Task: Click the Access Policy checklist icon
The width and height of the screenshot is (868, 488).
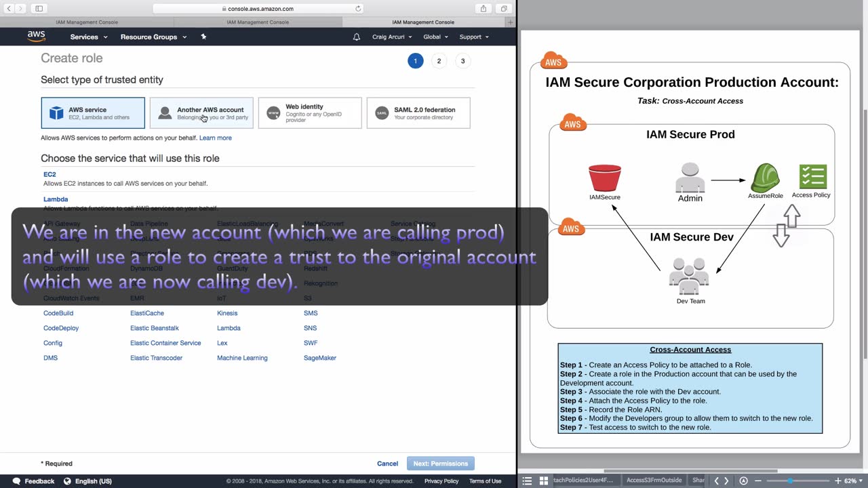Action: (812, 176)
